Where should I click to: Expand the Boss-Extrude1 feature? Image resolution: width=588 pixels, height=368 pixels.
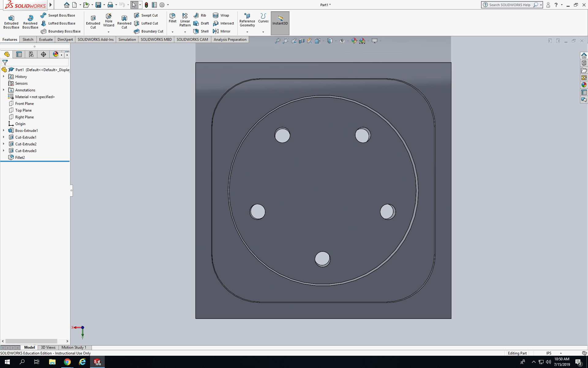point(4,130)
